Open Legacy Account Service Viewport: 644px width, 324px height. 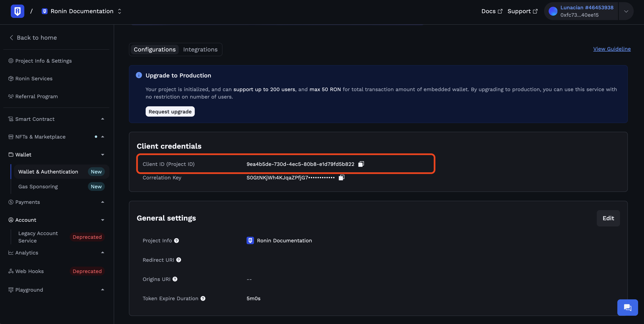click(x=61, y=237)
